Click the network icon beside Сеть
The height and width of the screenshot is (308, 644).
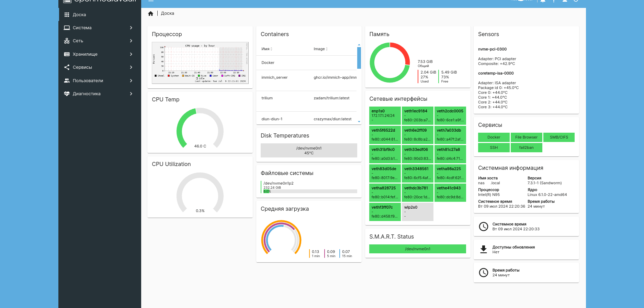[x=67, y=41]
